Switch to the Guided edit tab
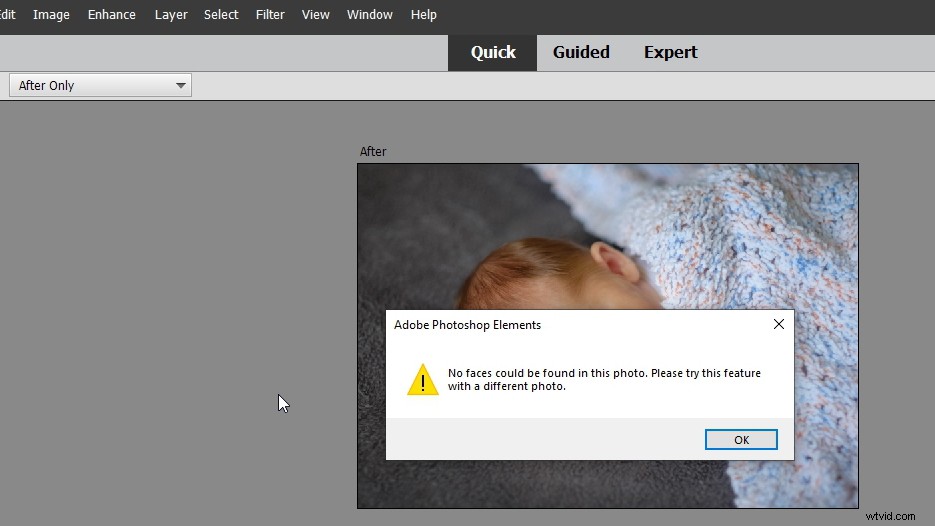935x526 pixels. coord(581,52)
